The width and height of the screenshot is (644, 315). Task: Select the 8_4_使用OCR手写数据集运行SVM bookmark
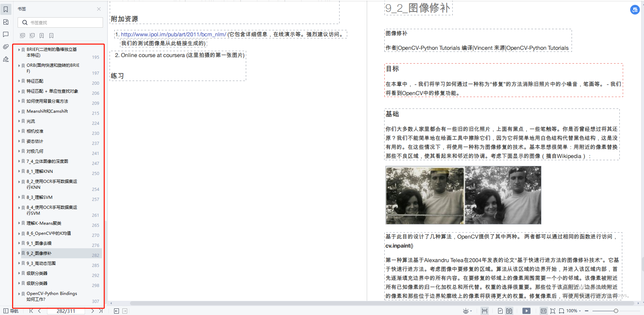[52, 210]
